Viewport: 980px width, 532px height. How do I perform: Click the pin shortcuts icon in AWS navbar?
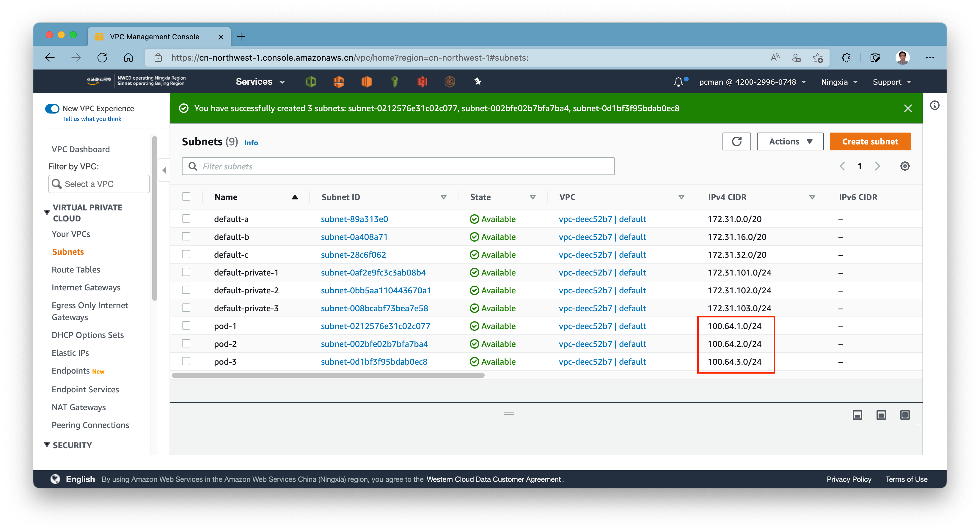point(478,81)
